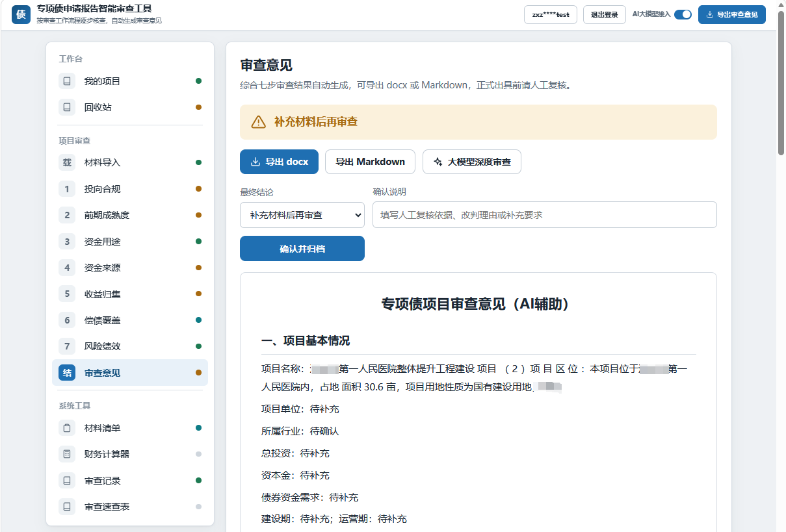The width and height of the screenshot is (786, 532).
Task: Click the book icon beside 我的项目
Action: pos(67,81)
